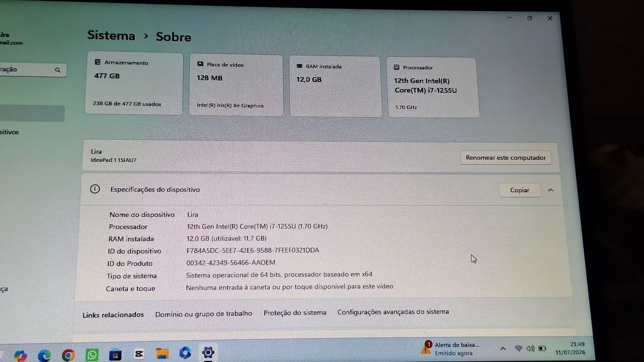Click the Intel(R) Iris(R) Xe Graphics text
The height and width of the screenshot is (362, 644).
(230, 106)
